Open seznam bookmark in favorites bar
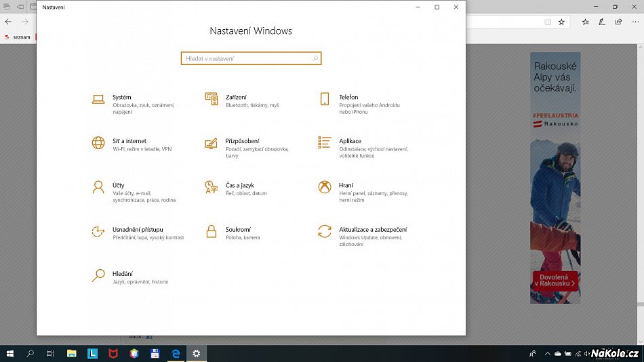This screenshot has width=644, height=362. [x=17, y=37]
